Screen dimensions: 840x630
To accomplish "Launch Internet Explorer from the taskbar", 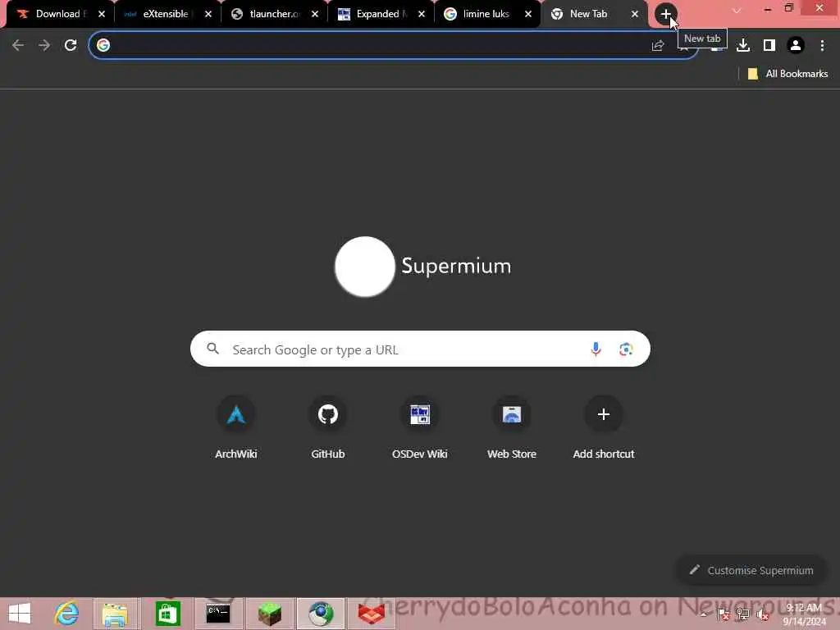I will [x=66, y=614].
